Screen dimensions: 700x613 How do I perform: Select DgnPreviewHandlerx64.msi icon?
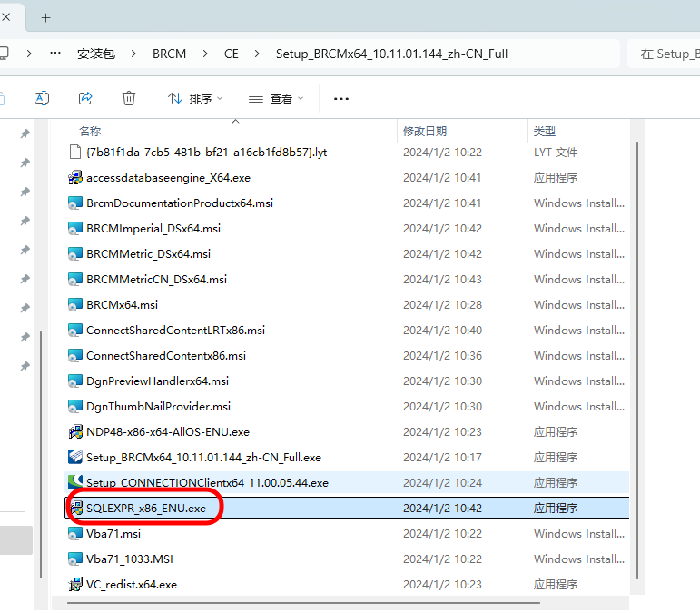click(x=75, y=381)
